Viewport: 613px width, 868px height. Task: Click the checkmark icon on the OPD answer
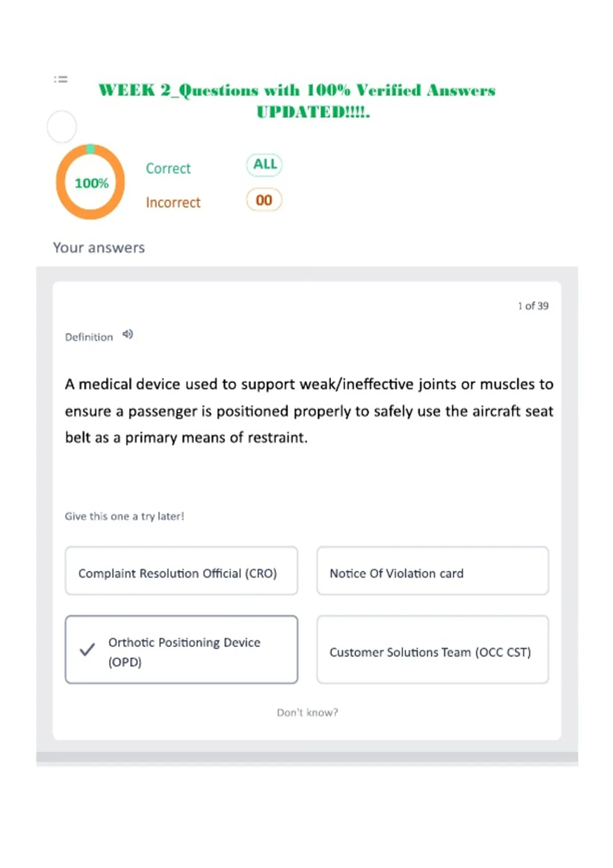(x=87, y=649)
